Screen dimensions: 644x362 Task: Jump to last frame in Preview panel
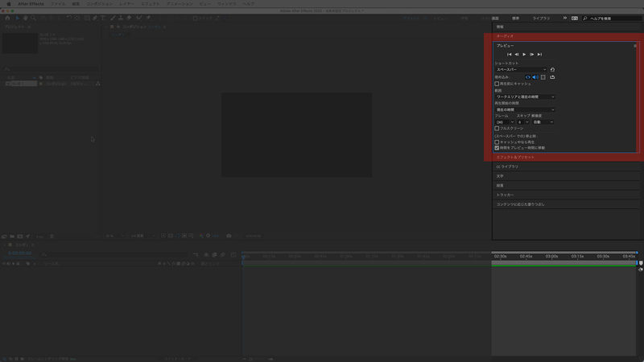[x=539, y=54]
